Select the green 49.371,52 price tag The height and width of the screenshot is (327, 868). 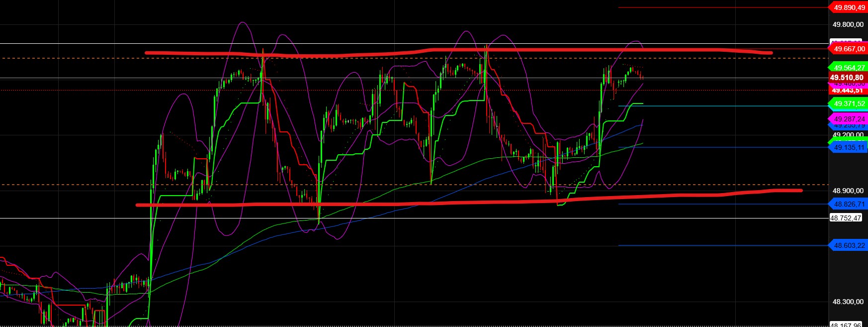tap(849, 104)
